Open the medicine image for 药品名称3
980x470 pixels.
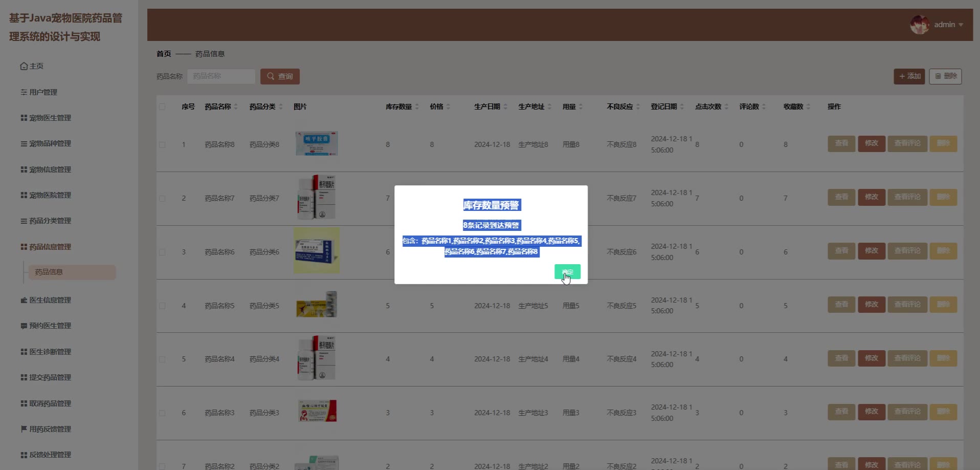pyautogui.click(x=317, y=411)
